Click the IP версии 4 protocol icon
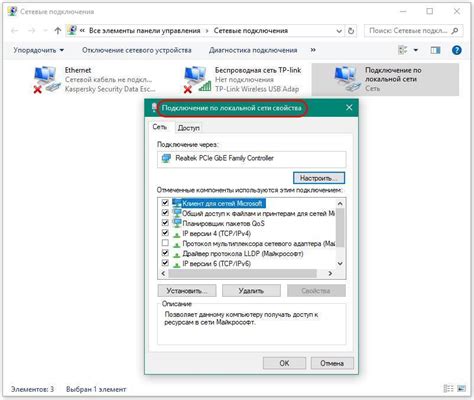This screenshot has height=400, width=474. tap(177, 234)
